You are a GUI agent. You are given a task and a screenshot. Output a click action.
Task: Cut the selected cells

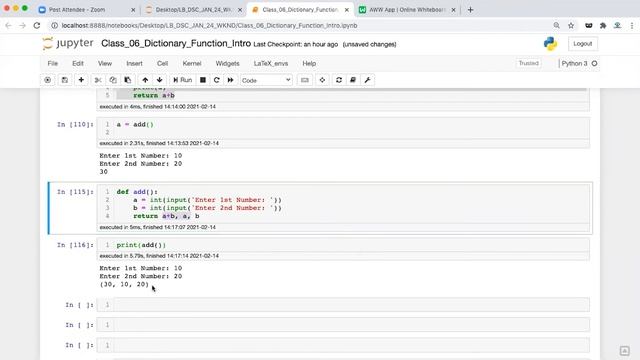click(98, 80)
